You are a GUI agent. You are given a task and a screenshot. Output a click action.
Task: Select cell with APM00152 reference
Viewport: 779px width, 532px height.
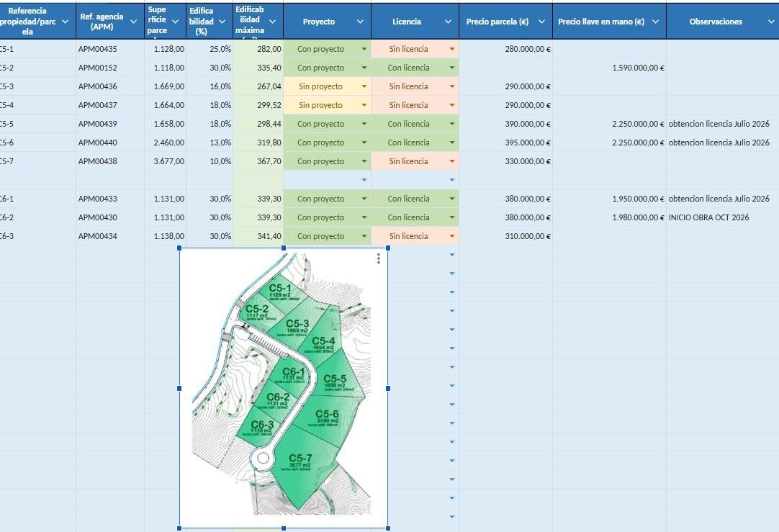[110, 68]
